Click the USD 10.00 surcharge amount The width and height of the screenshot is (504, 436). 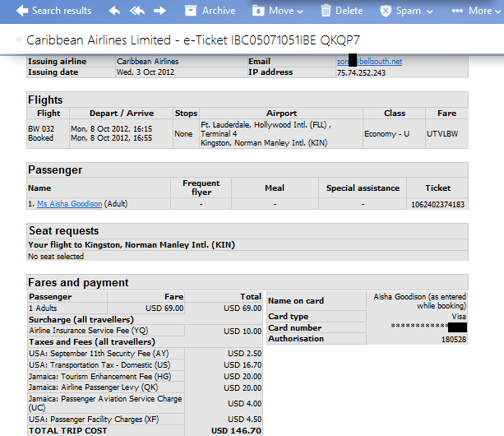pos(243,332)
